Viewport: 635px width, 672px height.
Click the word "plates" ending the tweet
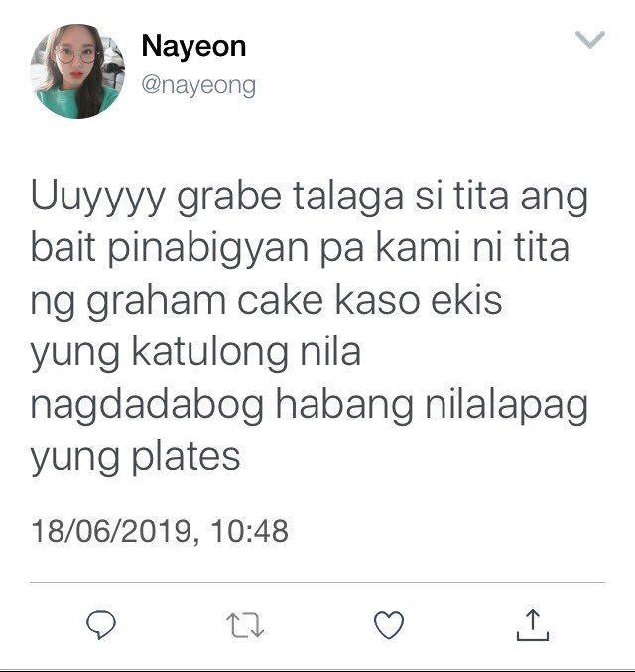[186, 458]
